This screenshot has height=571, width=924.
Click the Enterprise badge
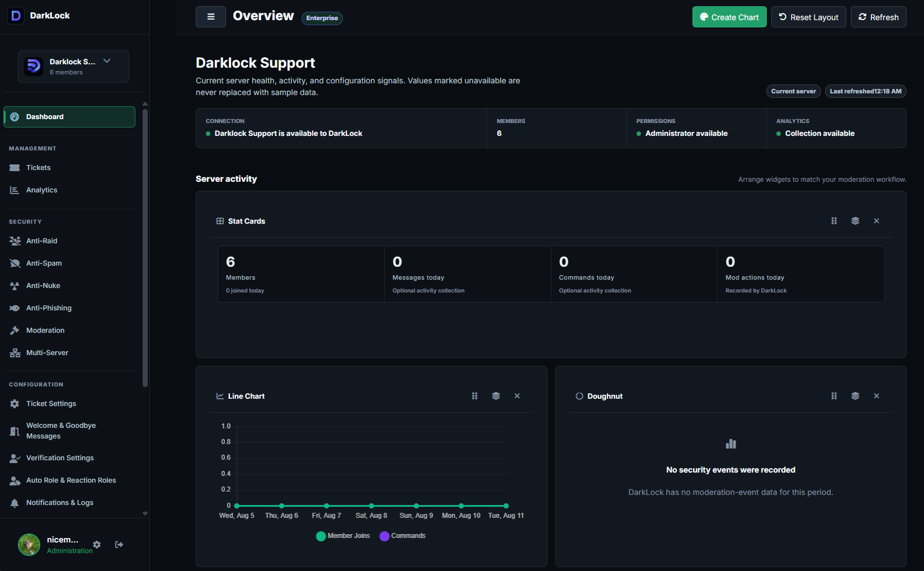tap(322, 18)
